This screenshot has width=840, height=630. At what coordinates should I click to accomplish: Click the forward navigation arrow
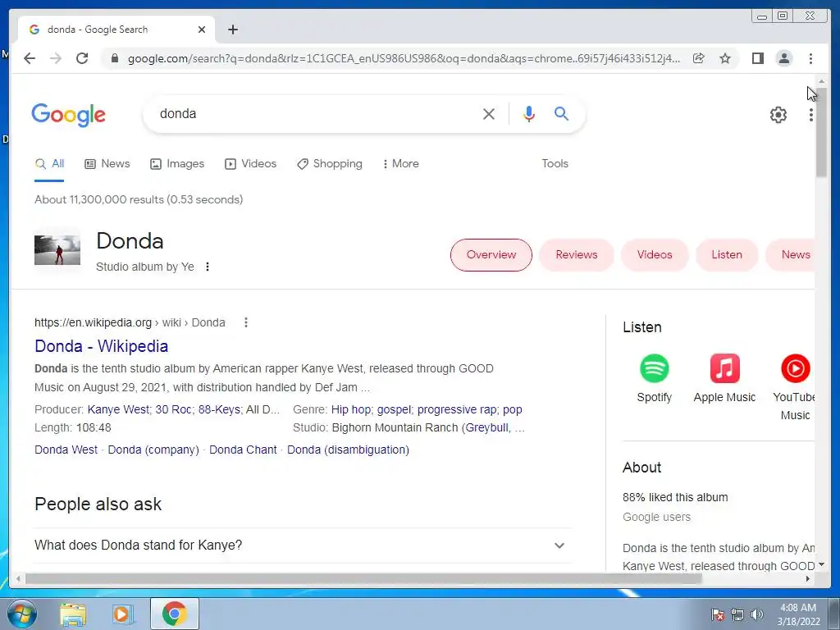tap(56, 58)
